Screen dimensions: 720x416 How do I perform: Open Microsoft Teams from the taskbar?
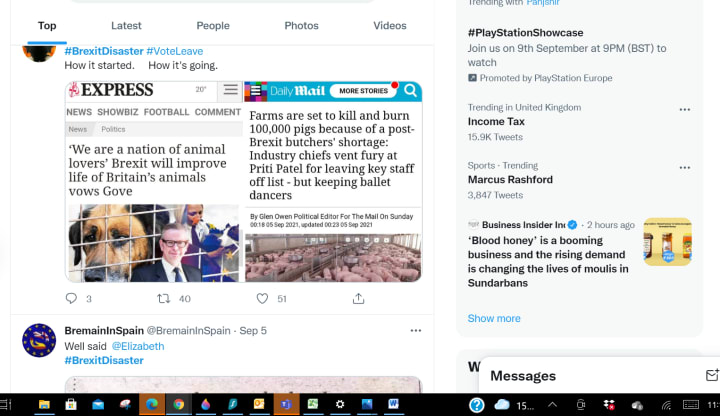click(286, 405)
